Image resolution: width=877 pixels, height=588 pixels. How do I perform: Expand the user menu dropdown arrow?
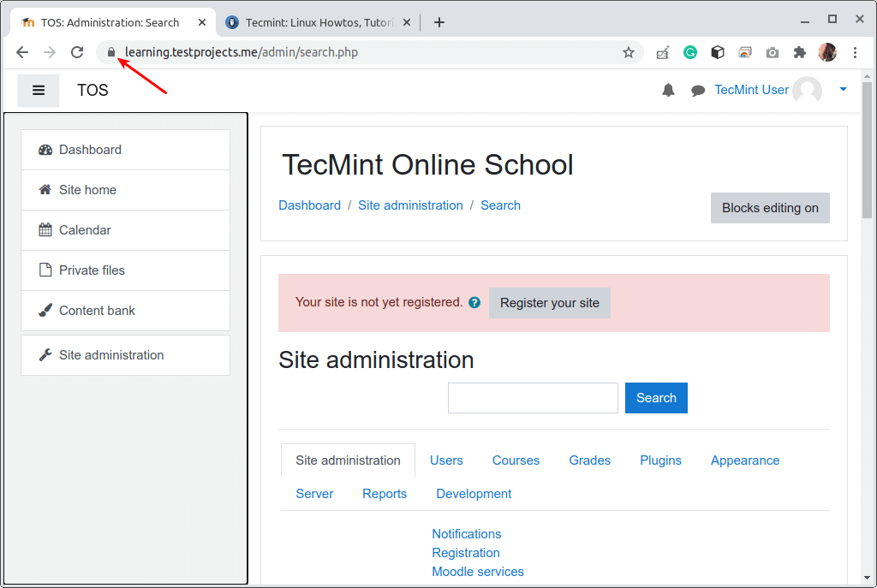point(843,89)
